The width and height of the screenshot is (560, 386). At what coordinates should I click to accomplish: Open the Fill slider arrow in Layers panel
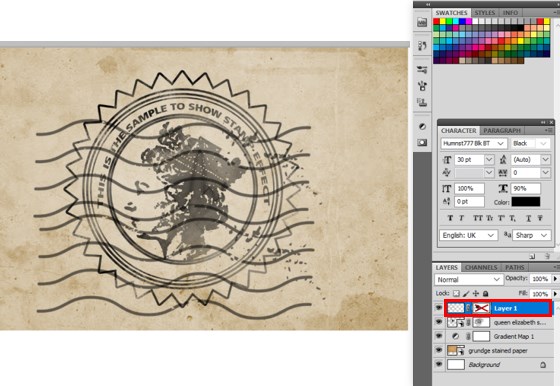pyautogui.click(x=555, y=294)
